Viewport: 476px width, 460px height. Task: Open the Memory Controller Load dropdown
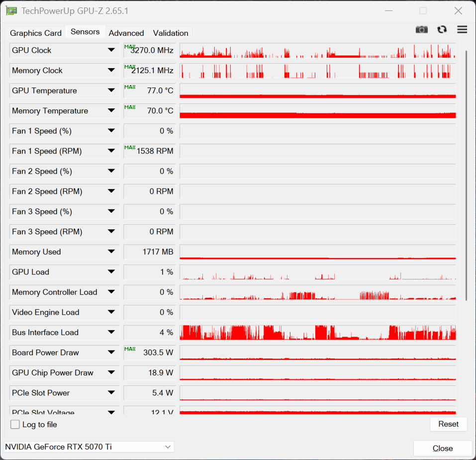tap(111, 292)
